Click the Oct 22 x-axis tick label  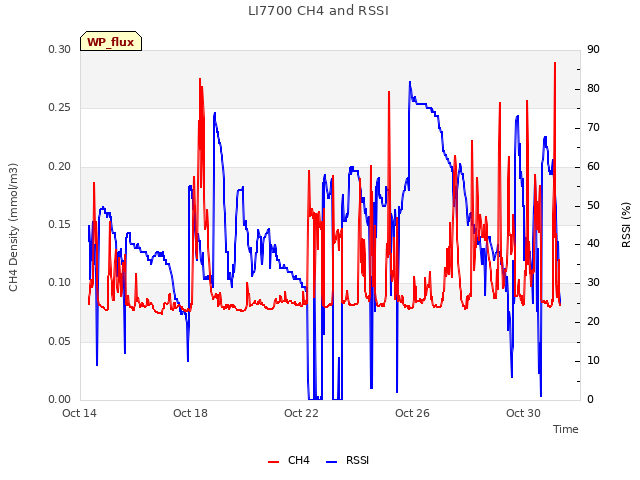pos(301,413)
